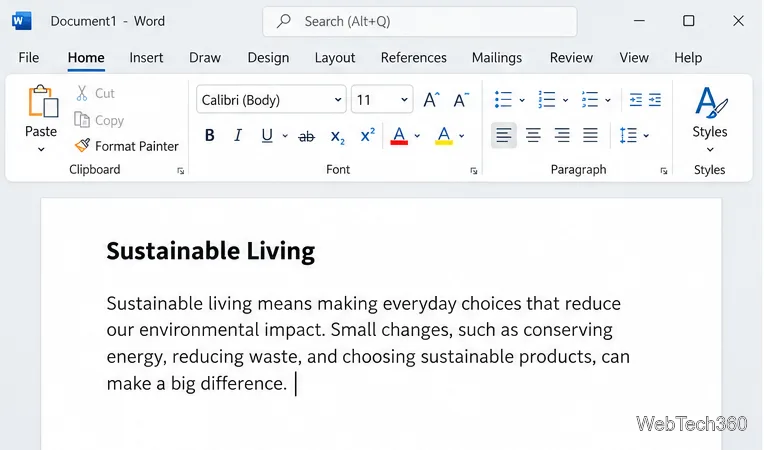Open the Paste options dropdown arrow
The width and height of the screenshot is (764, 450).
(x=41, y=150)
